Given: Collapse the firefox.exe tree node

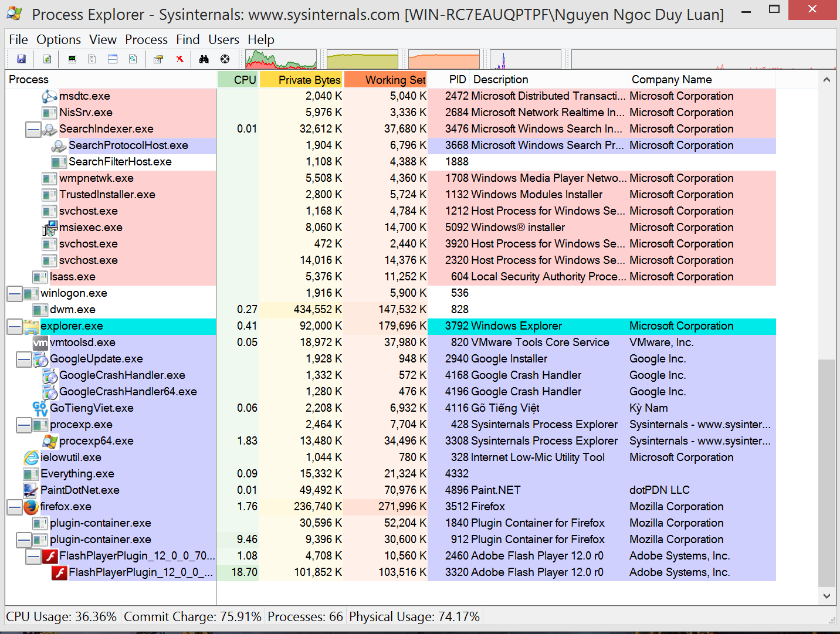Looking at the screenshot, I should click(15, 507).
